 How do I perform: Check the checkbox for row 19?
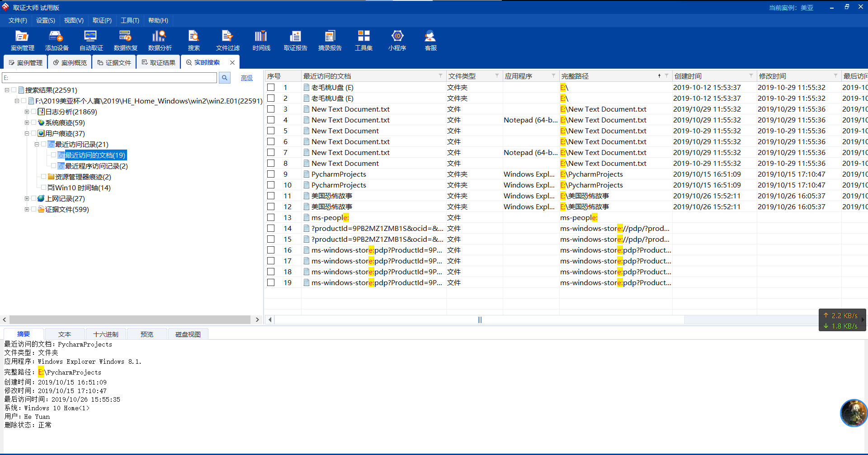tap(271, 282)
